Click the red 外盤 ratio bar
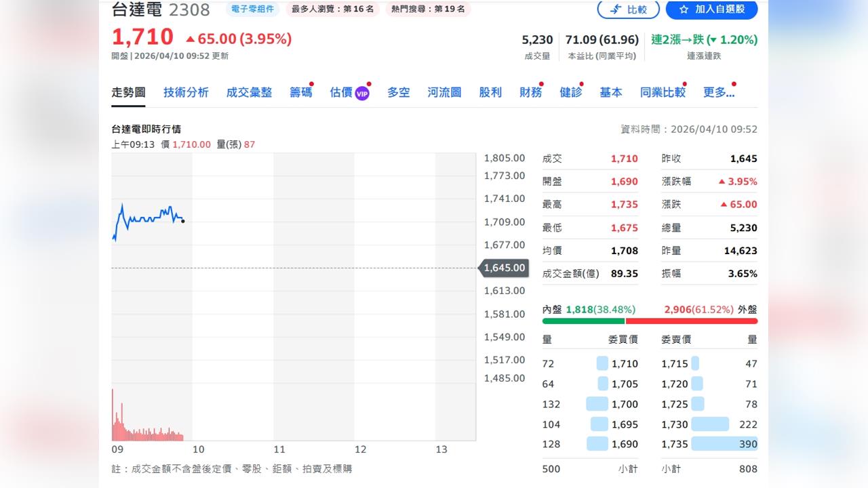 [x=692, y=321]
